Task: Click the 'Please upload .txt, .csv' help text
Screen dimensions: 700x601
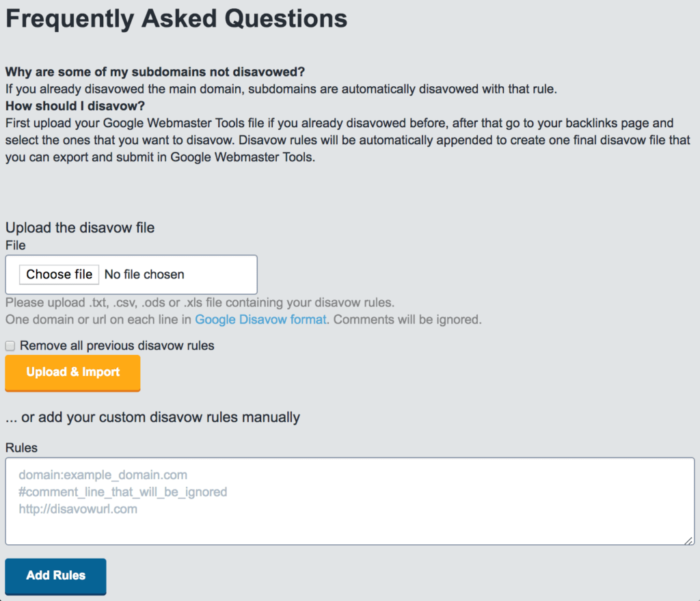Action: tap(200, 302)
